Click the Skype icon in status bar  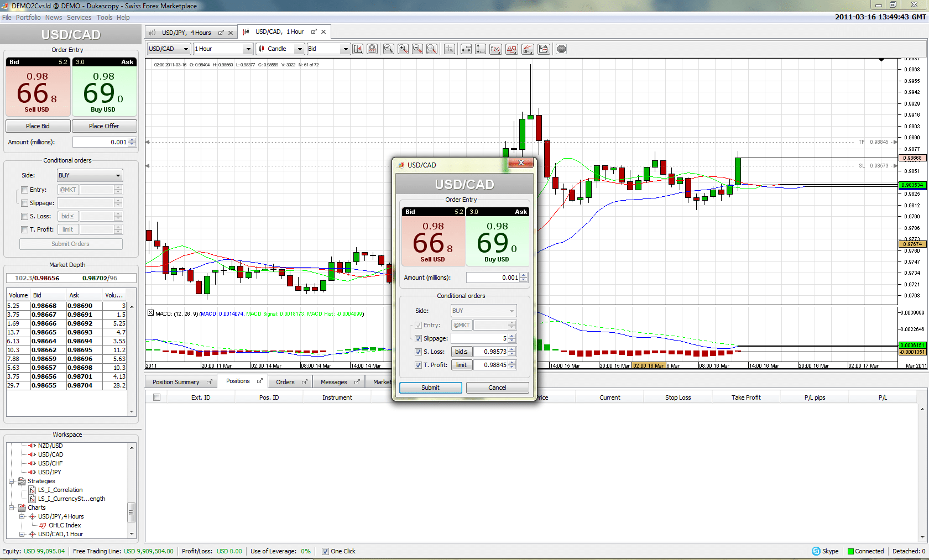[816, 551]
